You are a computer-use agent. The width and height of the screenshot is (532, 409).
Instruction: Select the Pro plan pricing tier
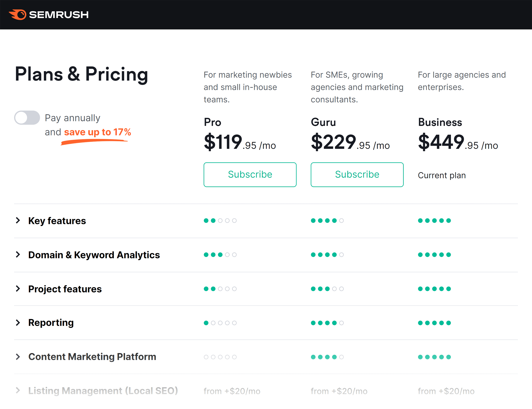point(250,174)
